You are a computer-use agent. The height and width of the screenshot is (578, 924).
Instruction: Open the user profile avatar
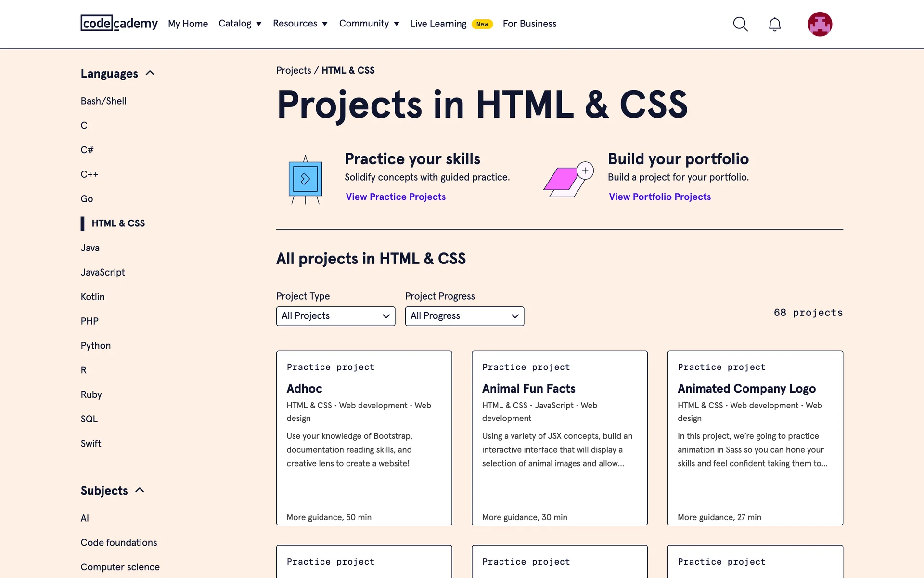click(x=820, y=24)
